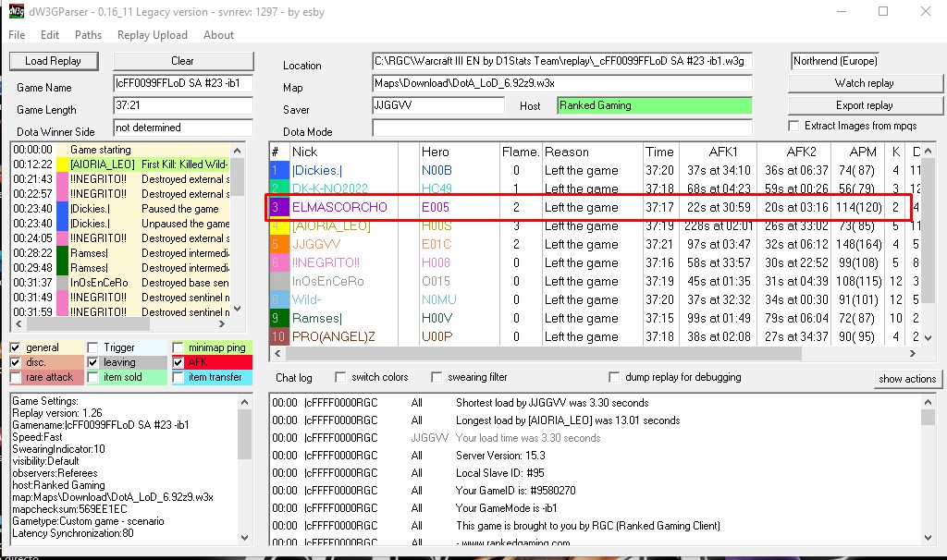The image size is (947, 560).
Task: Sort players by Time column header
Action: pos(660,152)
